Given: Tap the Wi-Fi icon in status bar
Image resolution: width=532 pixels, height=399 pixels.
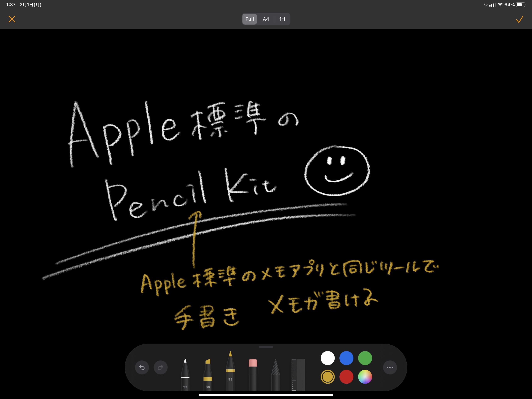Looking at the screenshot, I should 500,4.
